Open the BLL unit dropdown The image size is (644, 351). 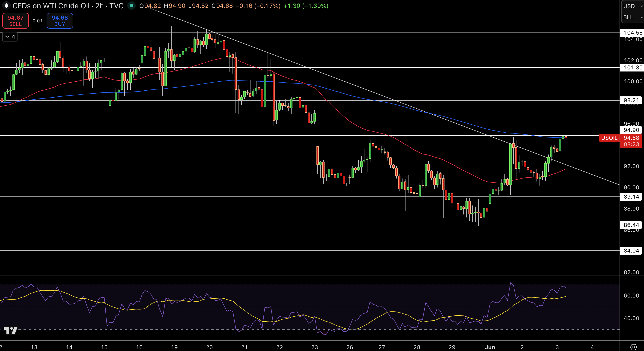click(632, 17)
